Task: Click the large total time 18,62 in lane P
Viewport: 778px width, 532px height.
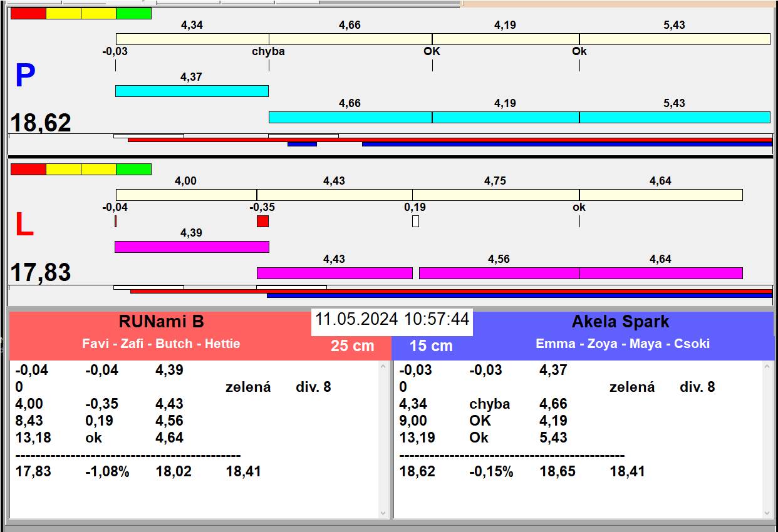Action: [41, 123]
